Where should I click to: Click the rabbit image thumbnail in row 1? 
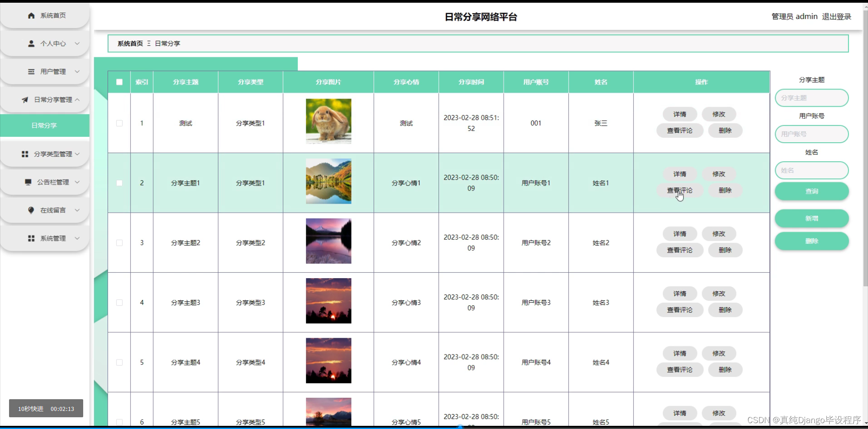(328, 121)
